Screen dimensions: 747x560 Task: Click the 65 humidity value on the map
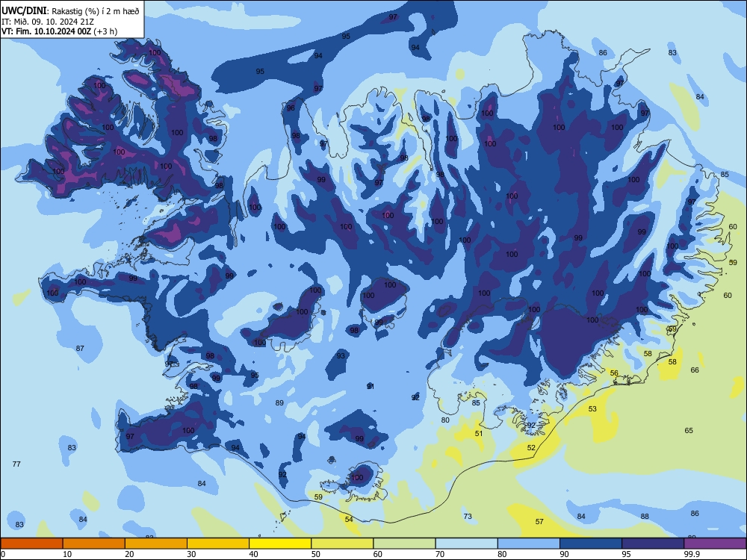pyautogui.click(x=689, y=431)
